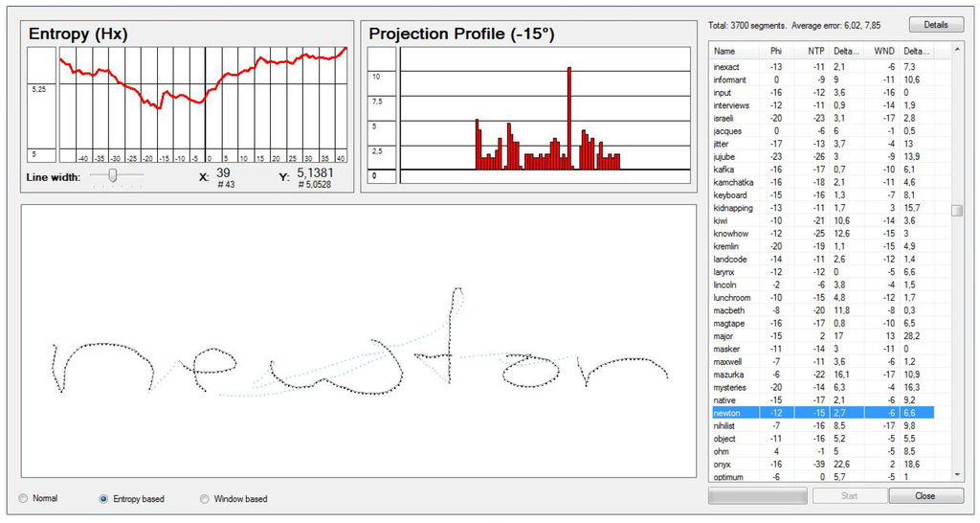Select the Normal radio button

pos(25,498)
